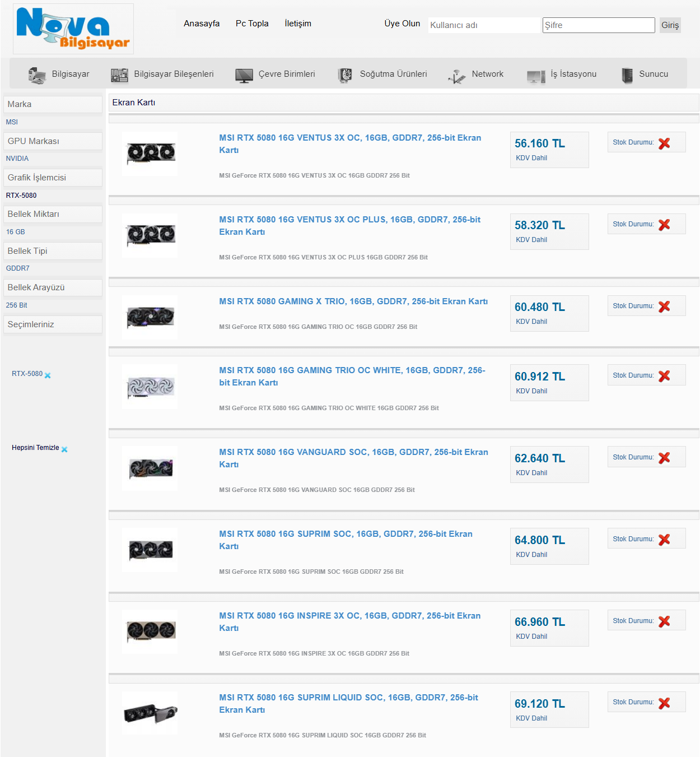
Task: Click stock status X icon for 66.960 TL card
Action: 664,622
